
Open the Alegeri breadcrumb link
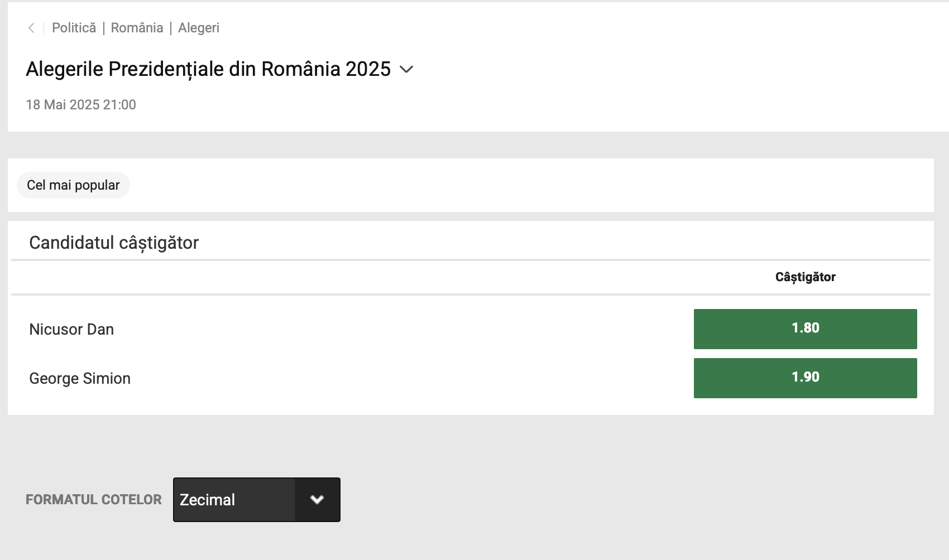(x=199, y=28)
